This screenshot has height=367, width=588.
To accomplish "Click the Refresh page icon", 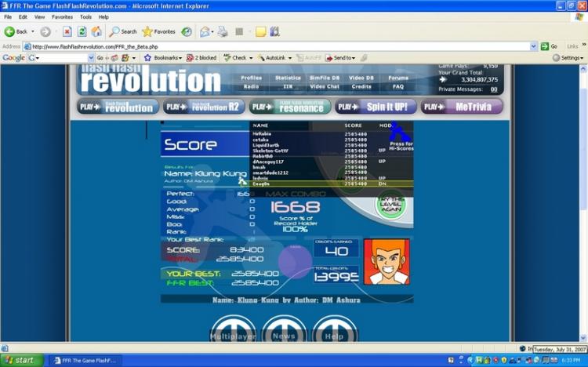I will (x=82, y=32).
